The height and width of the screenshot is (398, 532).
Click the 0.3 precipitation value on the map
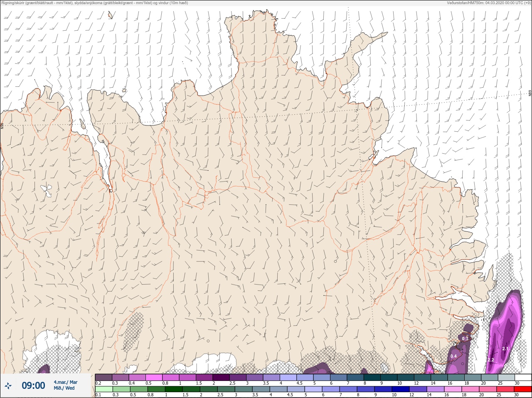[465, 339]
